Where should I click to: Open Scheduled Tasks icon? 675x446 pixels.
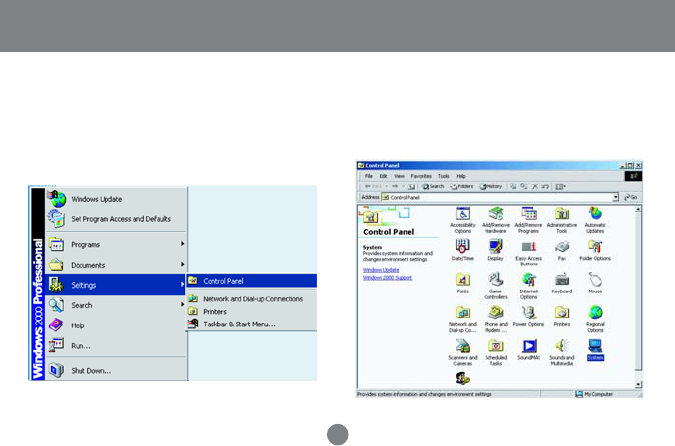click(495, 353)
